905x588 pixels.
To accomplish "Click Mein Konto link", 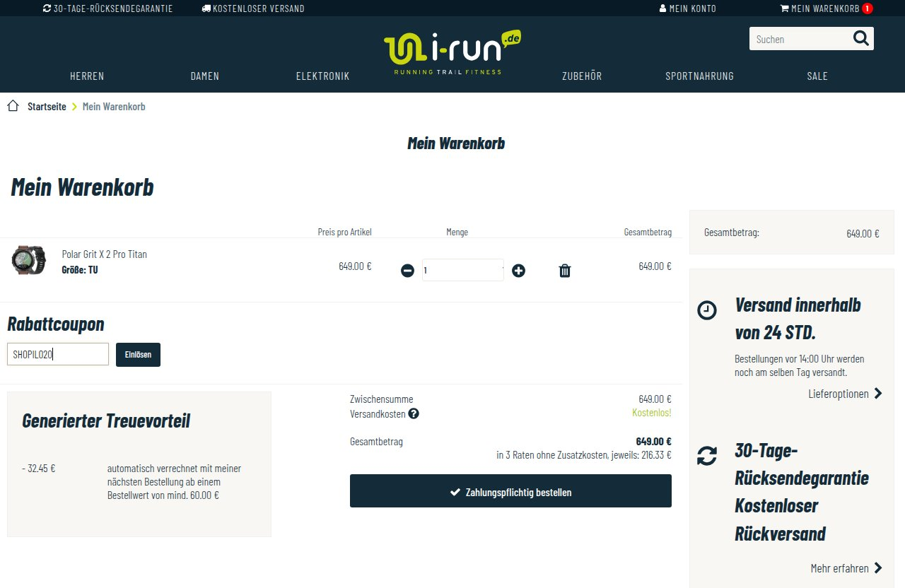I will tap(687, 8).
